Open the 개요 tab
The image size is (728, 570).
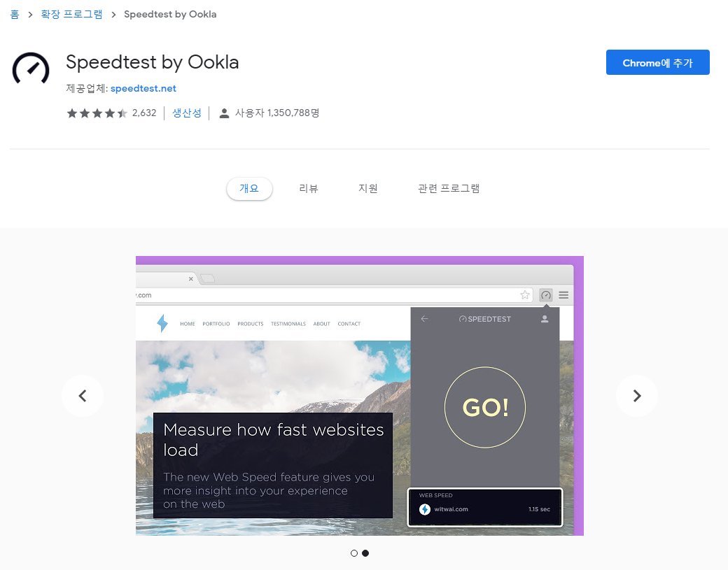tap(249, 188)
